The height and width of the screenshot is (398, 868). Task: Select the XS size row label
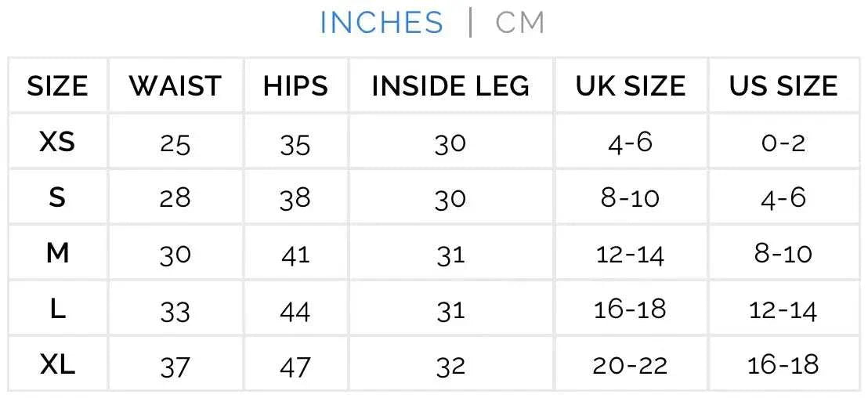[57, 142]
